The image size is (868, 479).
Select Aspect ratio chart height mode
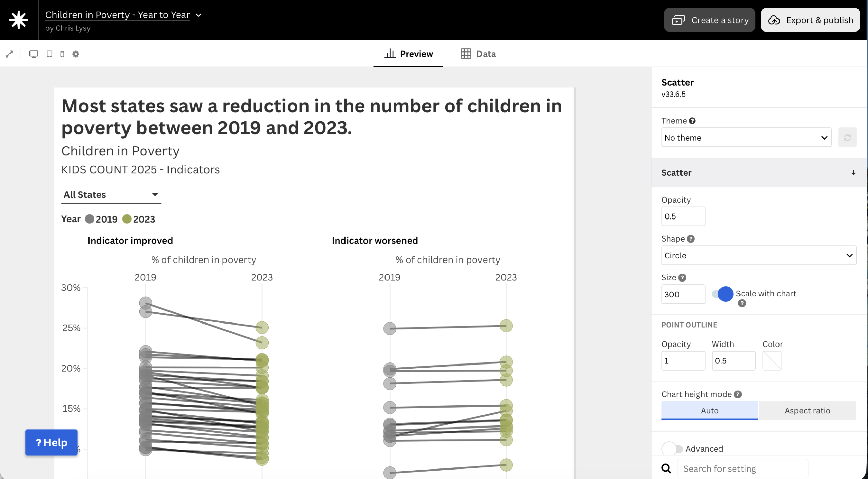pos(807,411)
